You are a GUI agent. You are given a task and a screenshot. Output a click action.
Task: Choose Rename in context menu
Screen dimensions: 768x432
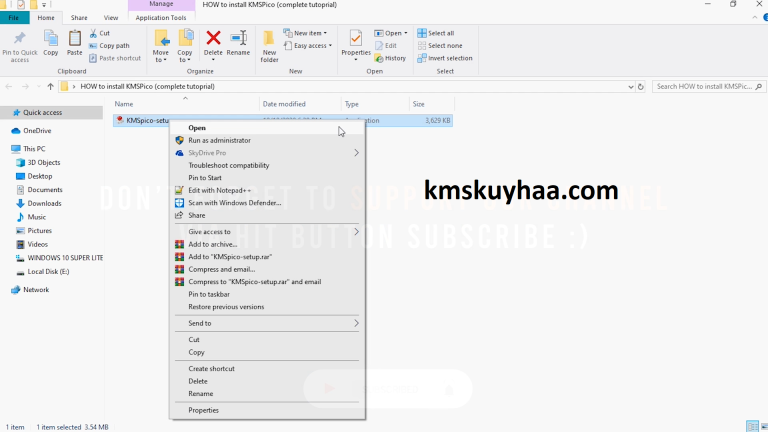(x=267, y=394)
